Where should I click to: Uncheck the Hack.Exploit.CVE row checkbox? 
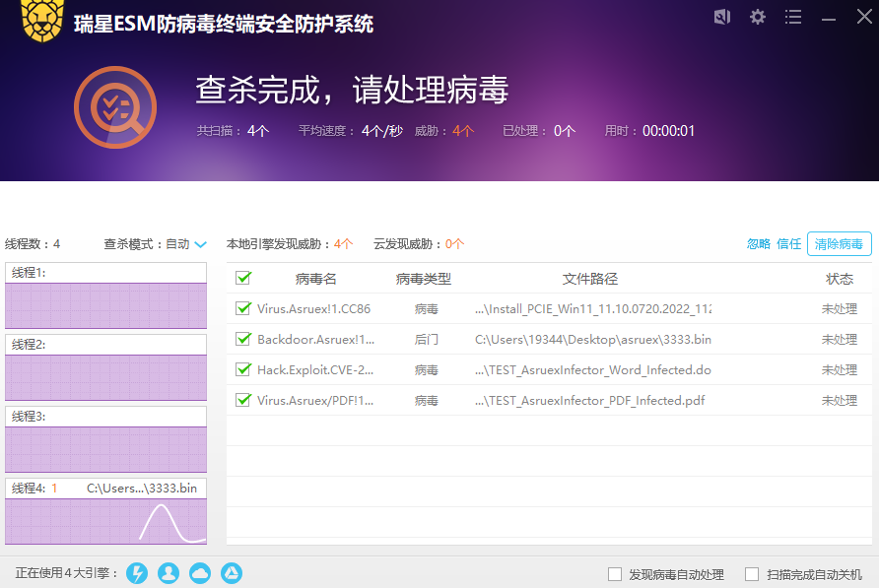tap(243, 369)
